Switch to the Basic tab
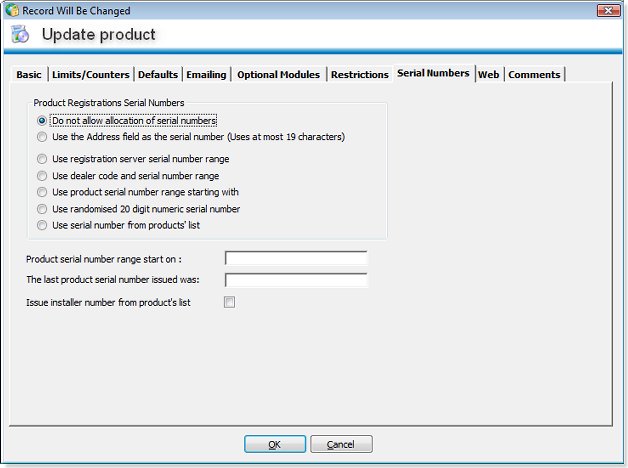The image size is (628, 468). click(x=29, y=75)
